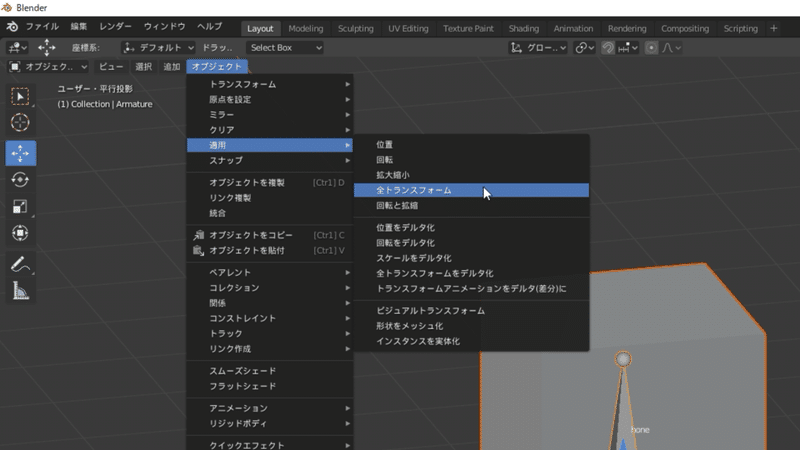Switch to the Modeling workspace tab

point(306,29)
